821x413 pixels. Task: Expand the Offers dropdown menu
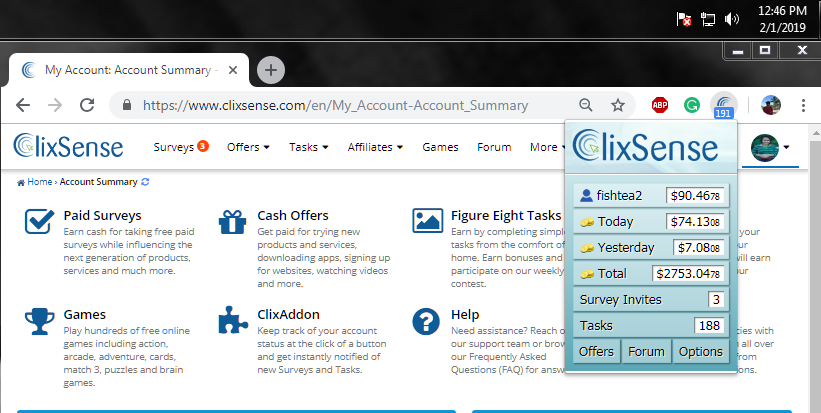[x=248, y=147]
